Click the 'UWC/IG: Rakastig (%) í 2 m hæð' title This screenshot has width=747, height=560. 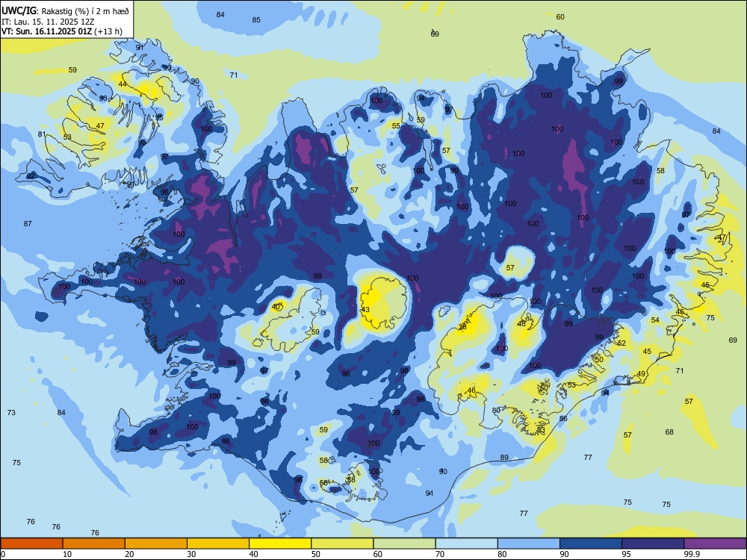point(65,10)
